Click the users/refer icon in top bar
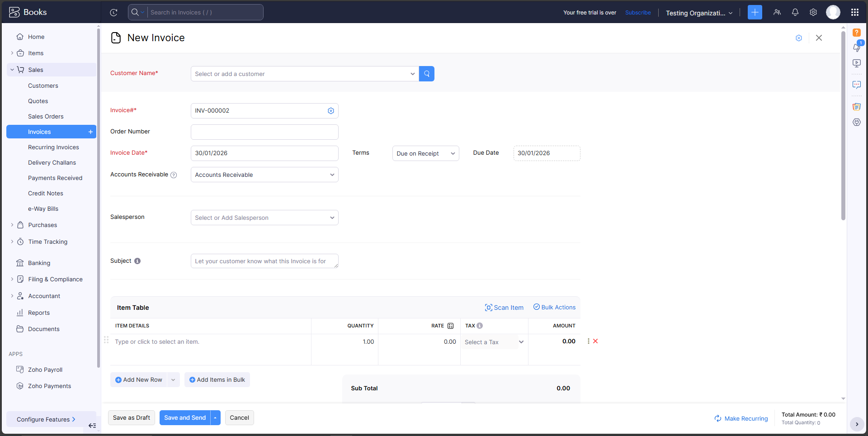 pyautogui.click(x=777, y=12)
